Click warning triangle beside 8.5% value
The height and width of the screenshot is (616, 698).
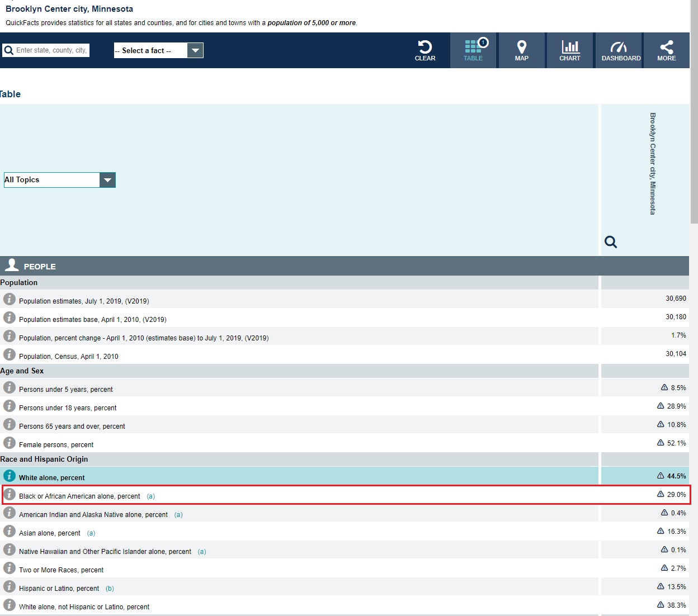tap(664, 387)
